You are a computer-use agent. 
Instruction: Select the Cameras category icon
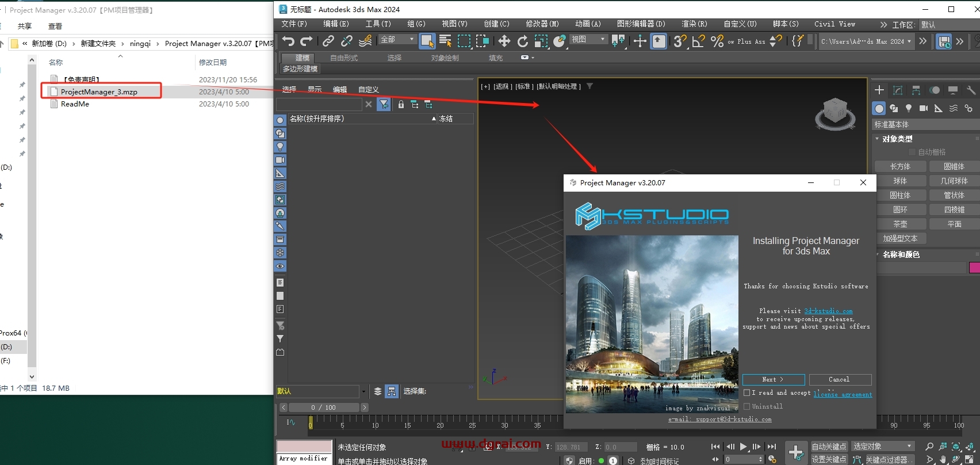coord(924,108)
